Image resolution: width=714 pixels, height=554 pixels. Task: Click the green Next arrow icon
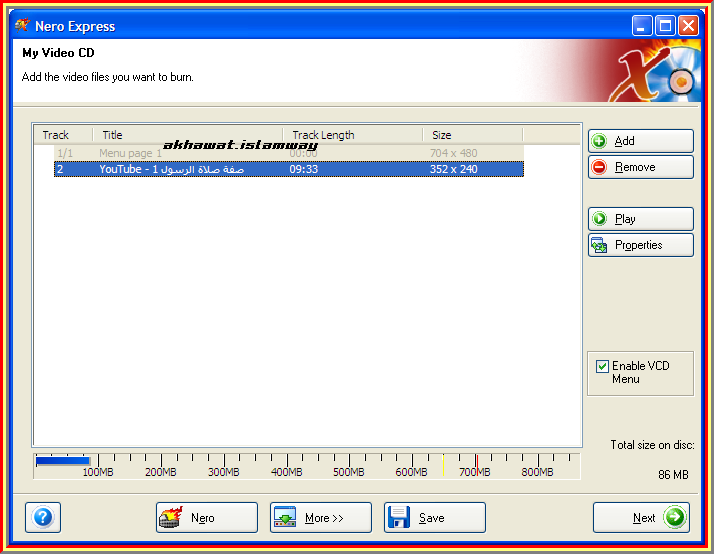[674, 517]
